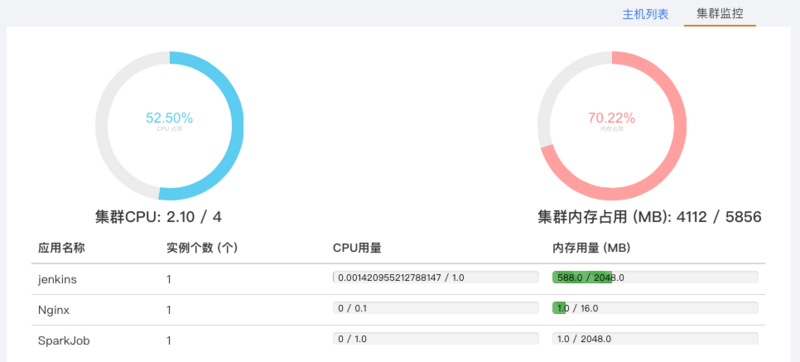Click the 应用名称 column header
The height and width of the screenshot is (362, 800).
tap(61, 248)
